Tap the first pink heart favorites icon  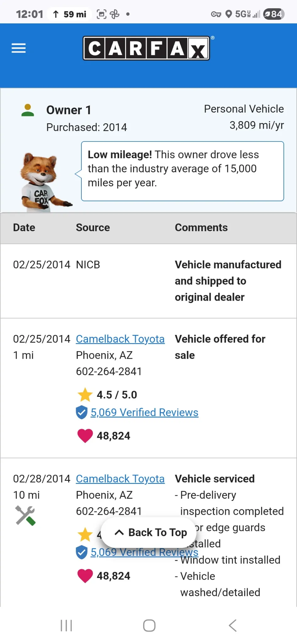pyautogui.click(x=85, y=436)
